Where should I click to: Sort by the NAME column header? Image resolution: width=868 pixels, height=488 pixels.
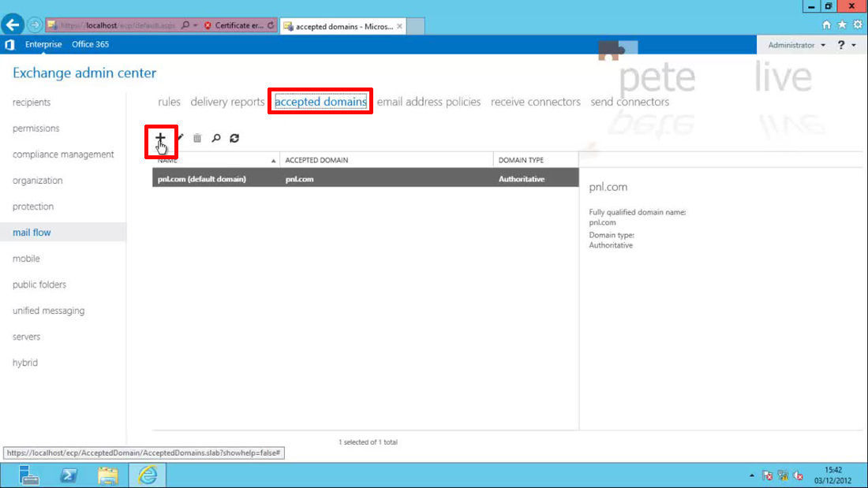tap(216, 160)
